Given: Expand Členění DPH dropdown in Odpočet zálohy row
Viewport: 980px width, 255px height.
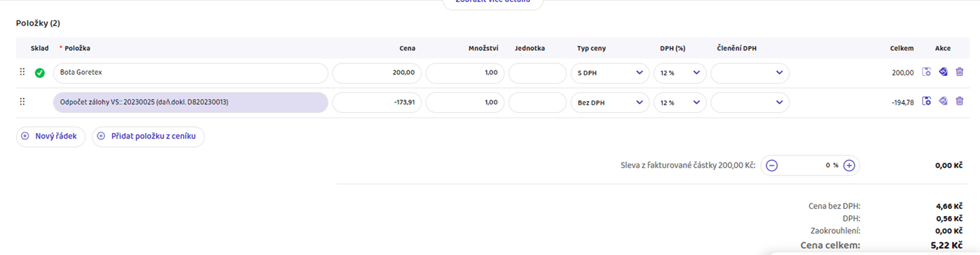Looking at the screenshot, I should 750,102.
